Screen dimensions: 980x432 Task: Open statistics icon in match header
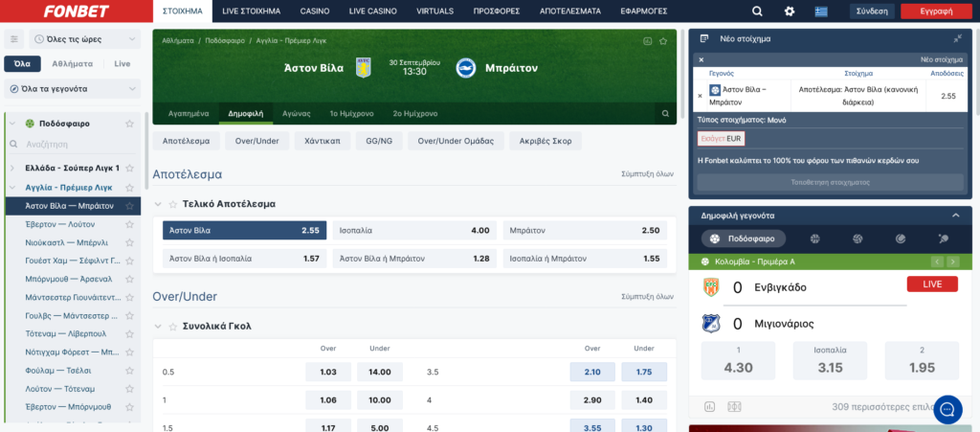point(648,41)
